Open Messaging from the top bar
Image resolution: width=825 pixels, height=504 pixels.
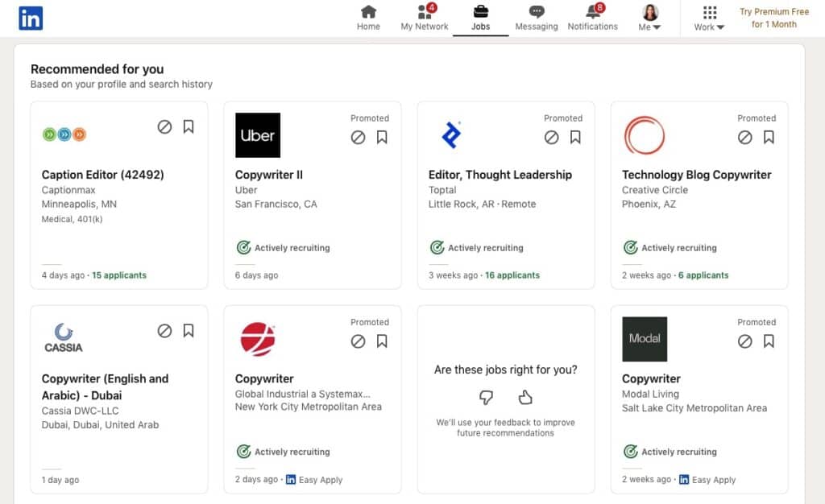pyautogui.click(x=536, y=19)
